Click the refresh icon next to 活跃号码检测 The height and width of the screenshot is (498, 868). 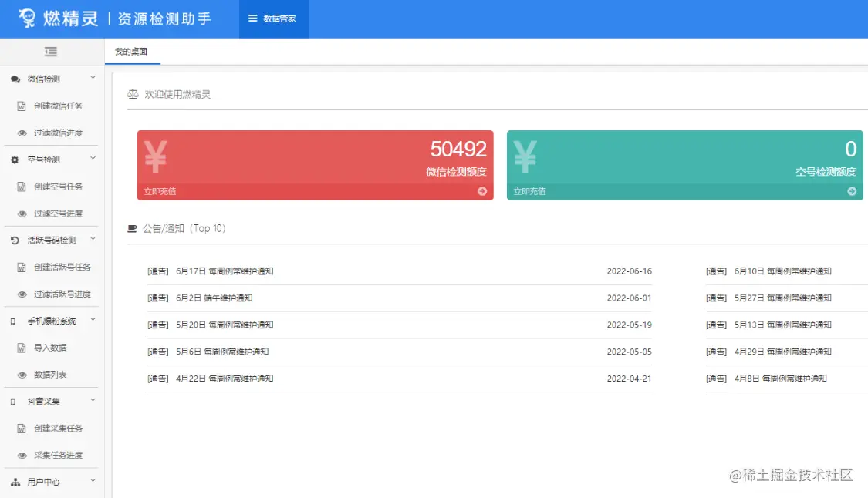(14, 240)
